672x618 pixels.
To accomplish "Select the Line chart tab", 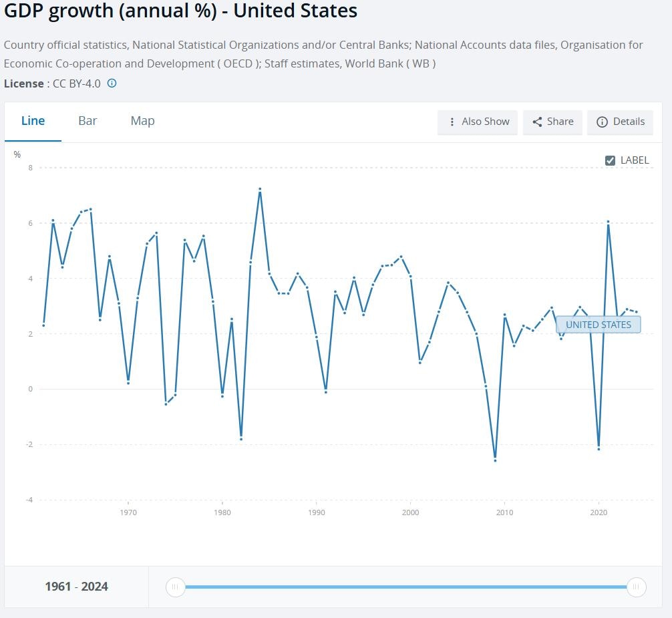I will click(x=33, y=121).
